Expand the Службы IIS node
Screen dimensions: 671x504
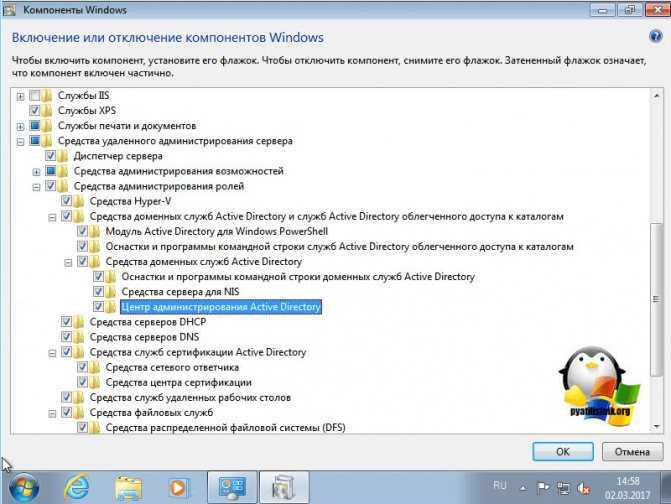20,96
